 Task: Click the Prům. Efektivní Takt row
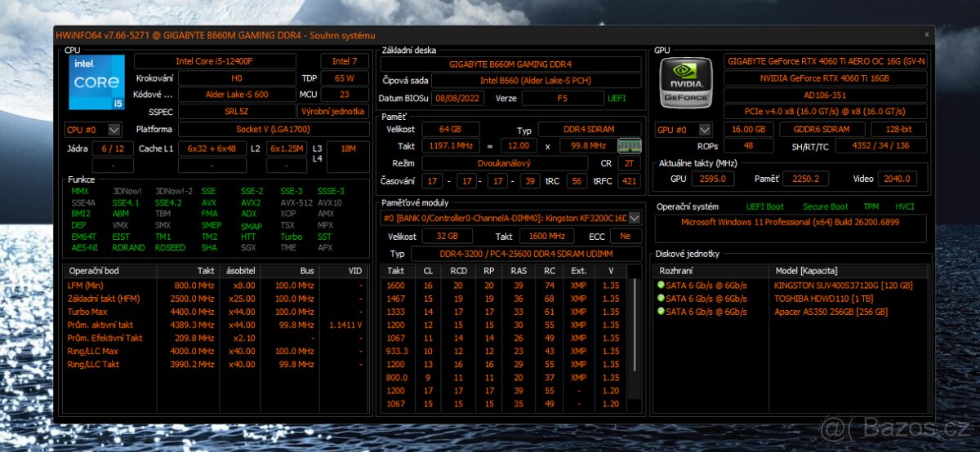click(216, 338)
